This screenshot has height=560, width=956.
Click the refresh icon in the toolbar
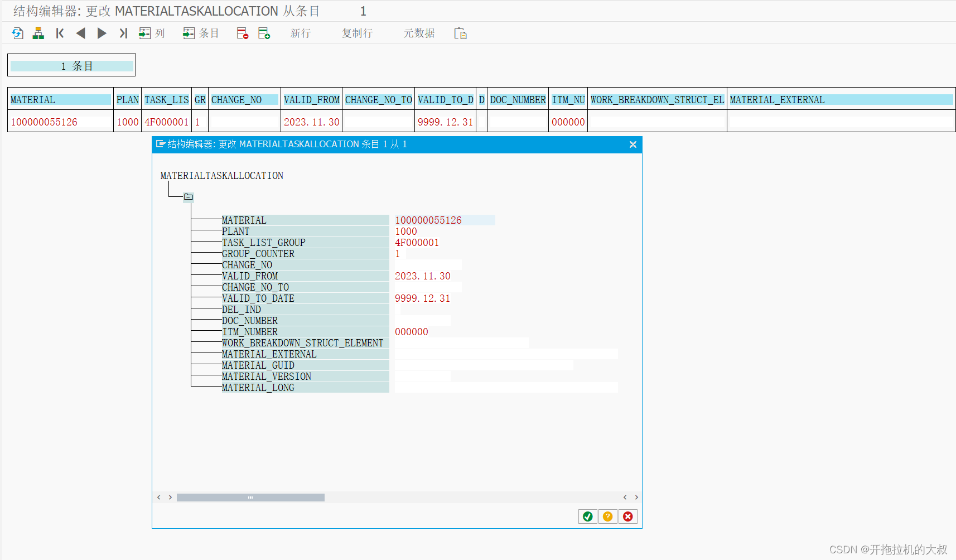click(x=17, y=33)
